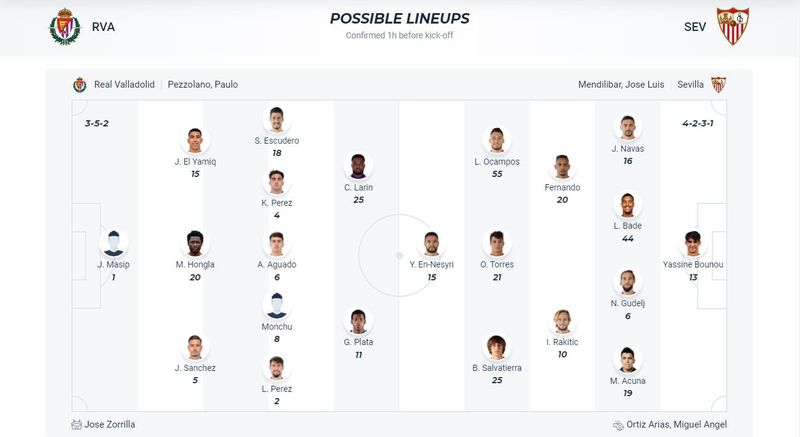Open the Real Valladolid team name link
800x437 pixels.
click(x=124, y=85)
